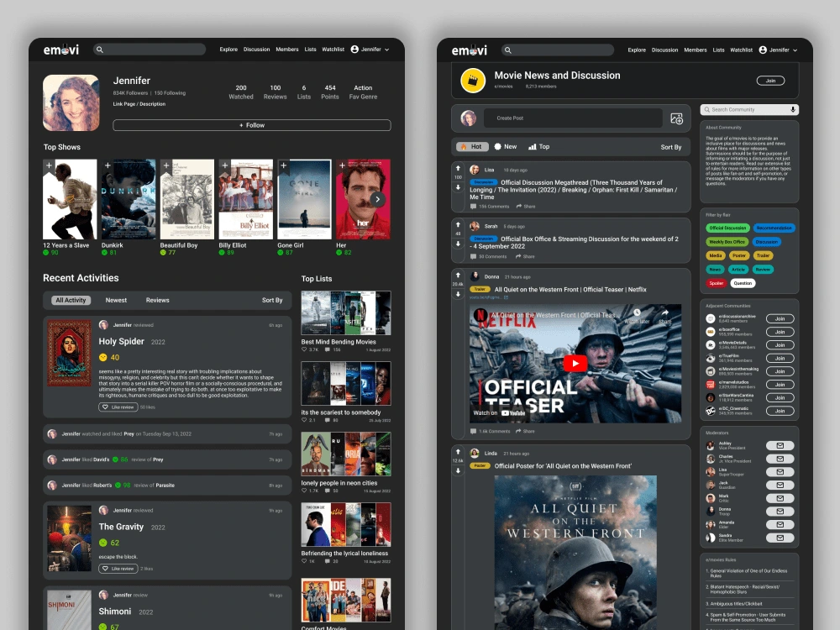
Task: Click the Search Community field
Action: click(x=749, y=109)
